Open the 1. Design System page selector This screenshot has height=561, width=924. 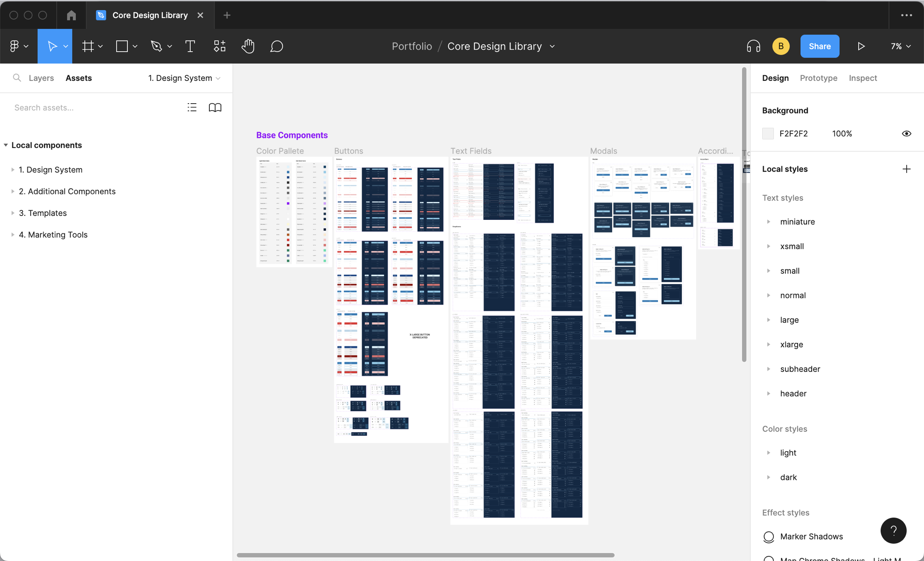[x=184, y=78]
